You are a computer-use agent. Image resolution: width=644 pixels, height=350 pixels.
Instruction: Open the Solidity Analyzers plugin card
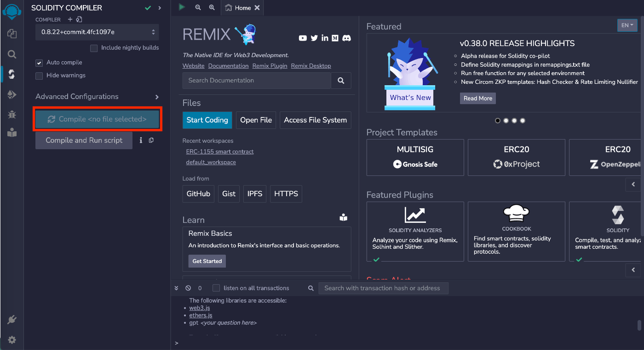coord(415,232)
